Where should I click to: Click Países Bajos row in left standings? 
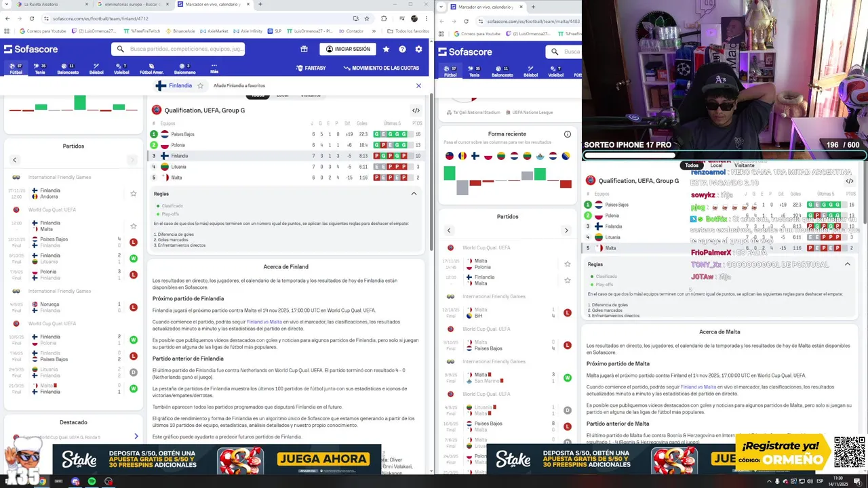click(286, 134)
